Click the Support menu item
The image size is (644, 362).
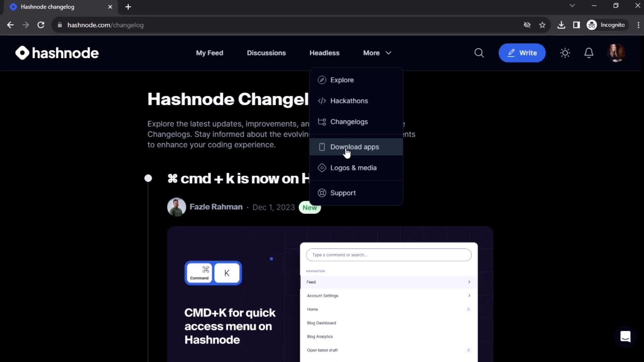click(x=343, y=193)
